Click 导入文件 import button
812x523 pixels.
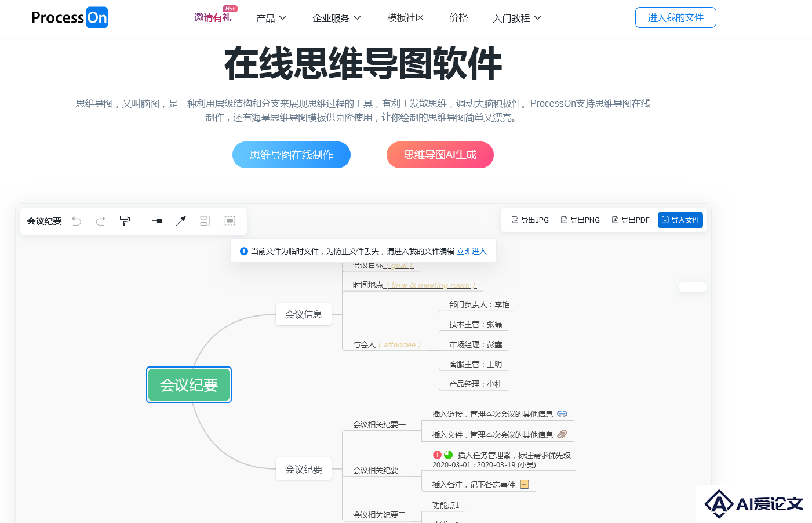680,220
